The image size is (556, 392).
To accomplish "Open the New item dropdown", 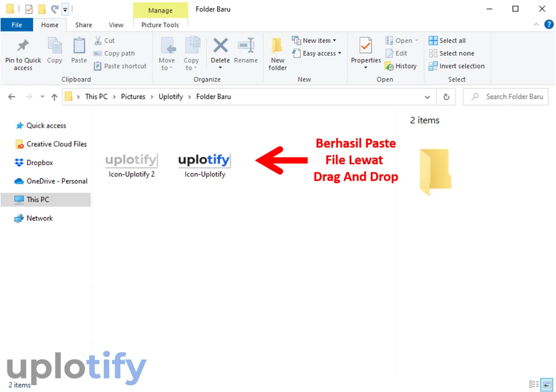I will click(314, 40).
